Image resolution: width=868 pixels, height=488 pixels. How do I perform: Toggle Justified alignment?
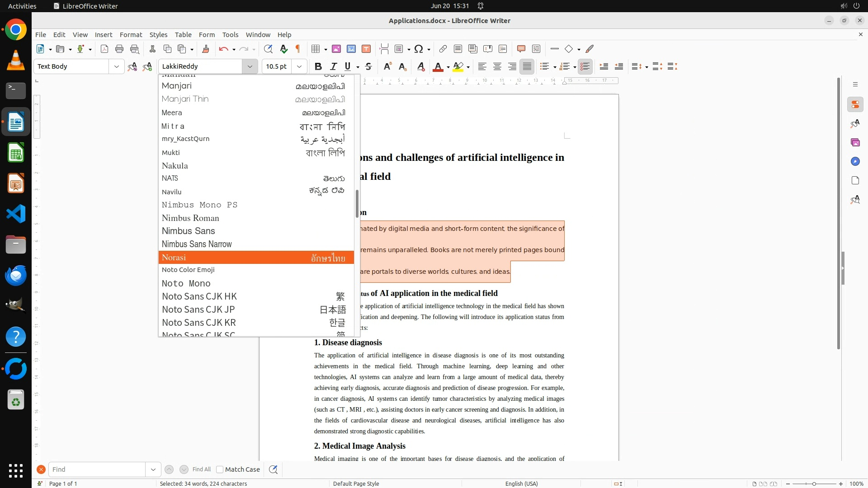click(527, 66)
